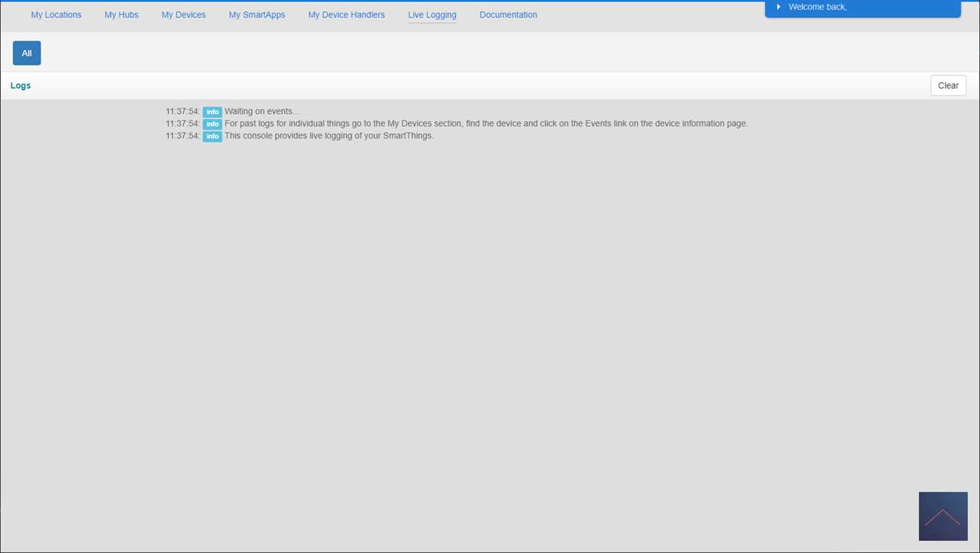Click the info badge beside "Waiting on events"
The width and height of the screenshot is (980, 553).
coord(212,112)
